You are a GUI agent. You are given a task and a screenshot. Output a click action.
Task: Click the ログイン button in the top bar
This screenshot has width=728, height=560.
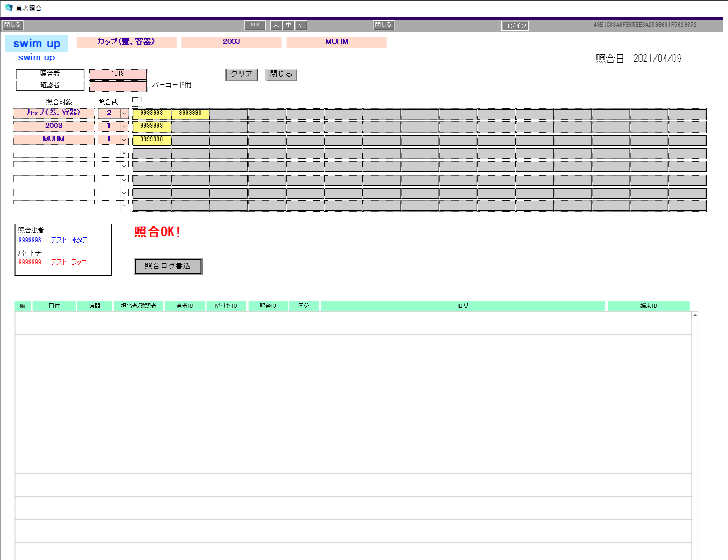(x=515, y=26)
